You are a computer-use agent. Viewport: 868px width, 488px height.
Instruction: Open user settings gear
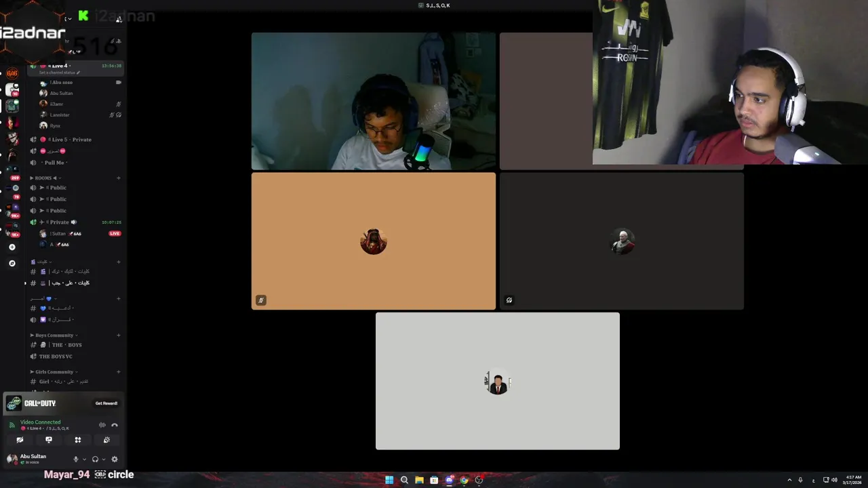click(x=114, y=459)
